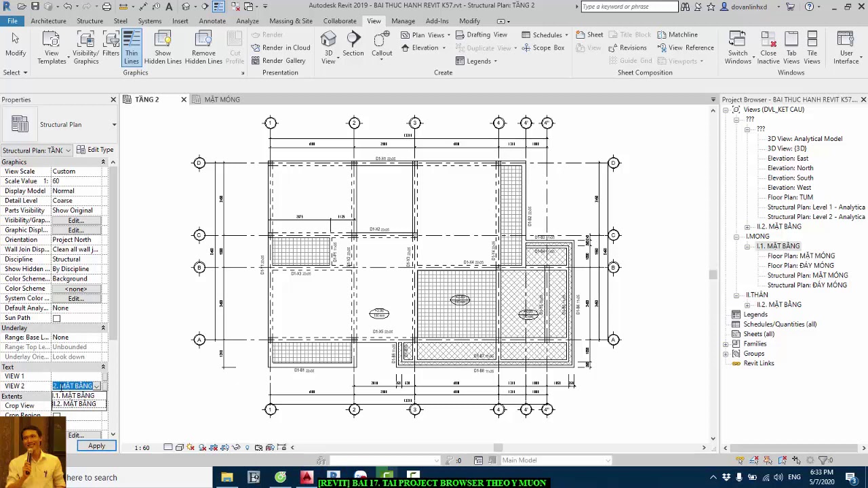Switch to the Architecture ribbon tab
868x488 pixels.
[48, 21]
